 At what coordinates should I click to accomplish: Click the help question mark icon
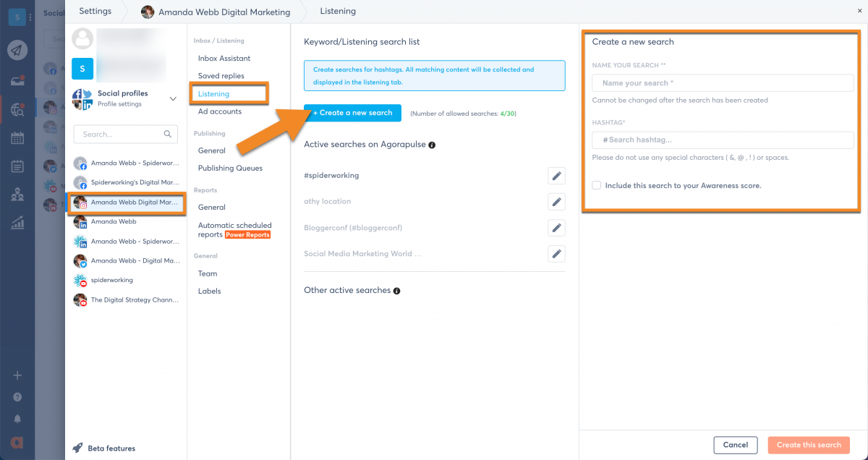coord(18,397)
